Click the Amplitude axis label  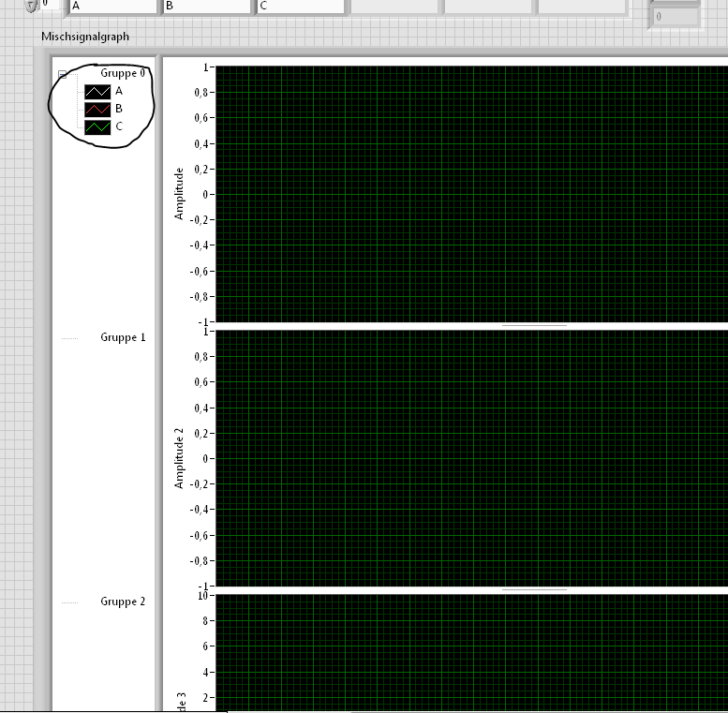(x=179, y=194)
